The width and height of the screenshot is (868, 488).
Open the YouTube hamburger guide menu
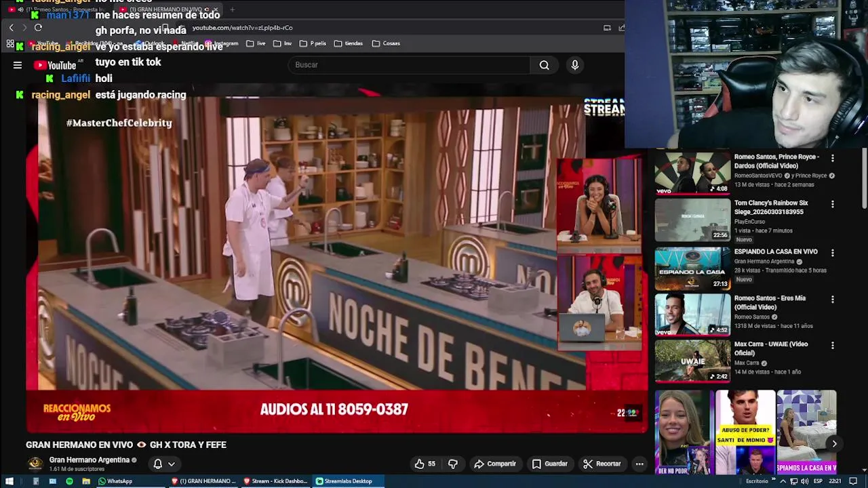tap(18, 65)
